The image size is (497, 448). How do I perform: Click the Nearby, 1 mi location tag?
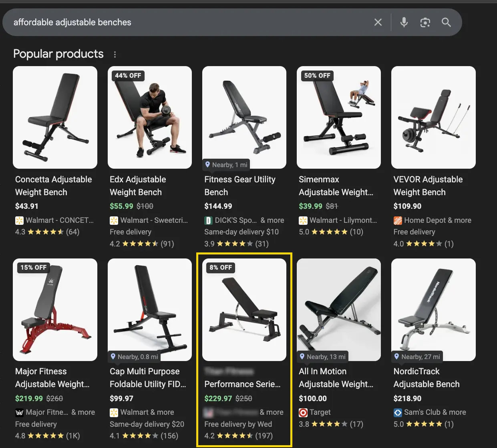[226, 165]
